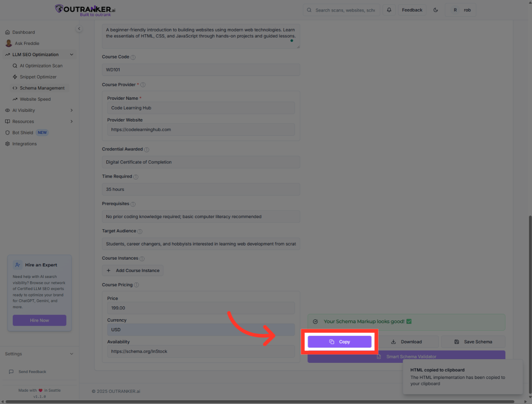Click the Prerequisites info icon
Image resolution: width=532 pixels, height=404 pixels.
pos(133,204)
